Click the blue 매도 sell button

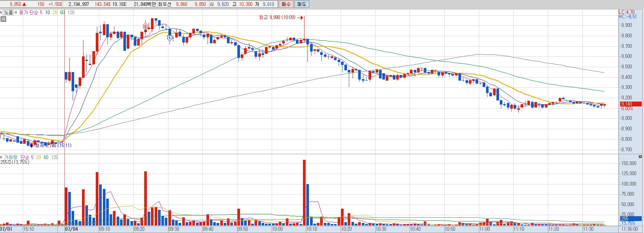[x=302, y=4]
